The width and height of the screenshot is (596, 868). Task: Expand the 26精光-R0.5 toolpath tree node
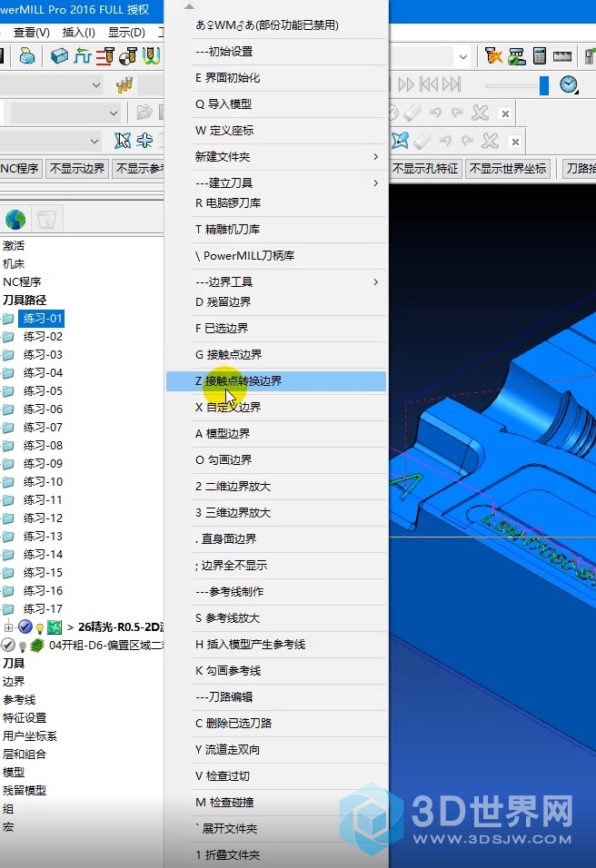coord(8,627)
